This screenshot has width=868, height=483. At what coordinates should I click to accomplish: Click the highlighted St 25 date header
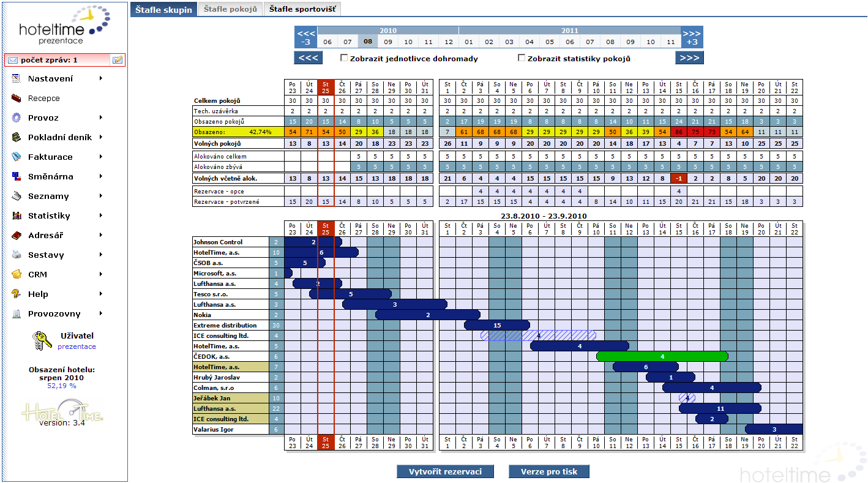coord(326,87)
